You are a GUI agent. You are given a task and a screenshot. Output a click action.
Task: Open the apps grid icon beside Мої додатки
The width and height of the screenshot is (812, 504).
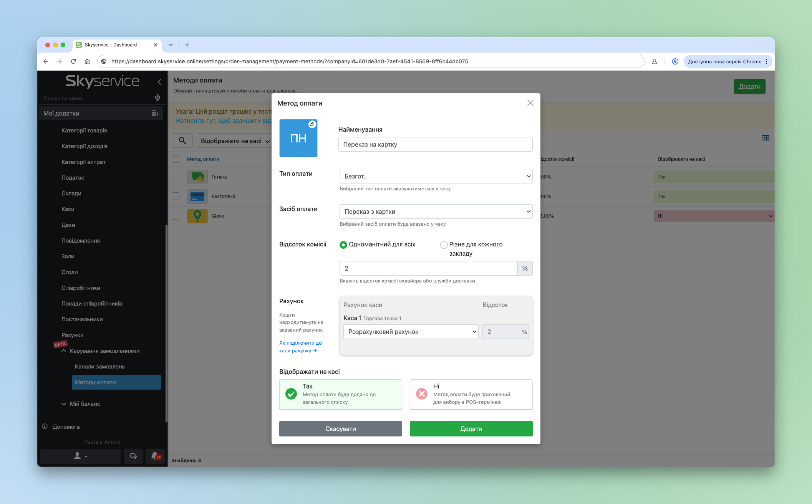tap(155, 113)
